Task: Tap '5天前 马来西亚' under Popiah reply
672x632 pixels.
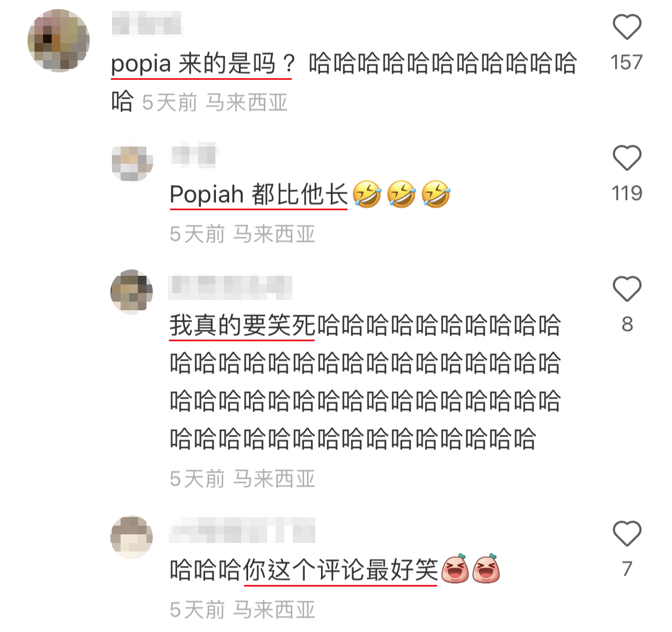Action: [242, 234]
